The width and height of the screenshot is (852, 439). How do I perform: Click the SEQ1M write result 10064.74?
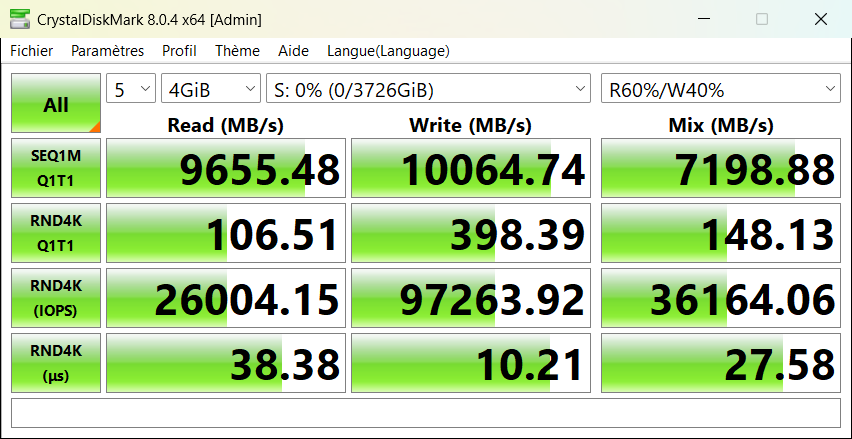[x=471, y=169]
